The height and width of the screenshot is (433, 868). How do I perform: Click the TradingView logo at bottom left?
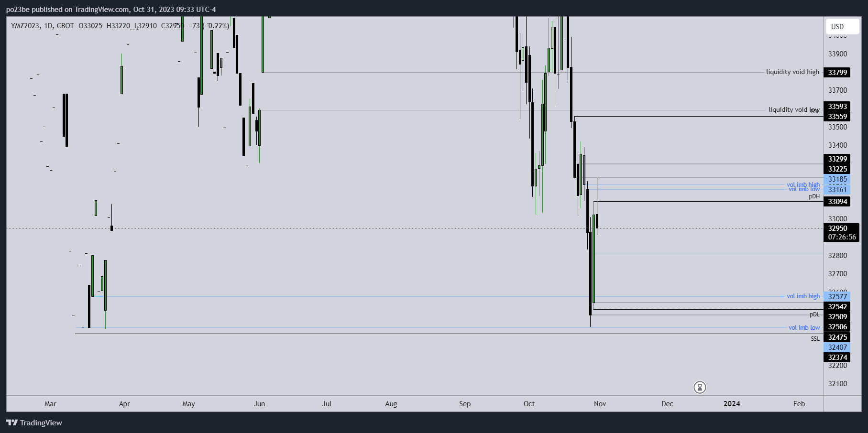pyautogui.click(x=34, y=422)
